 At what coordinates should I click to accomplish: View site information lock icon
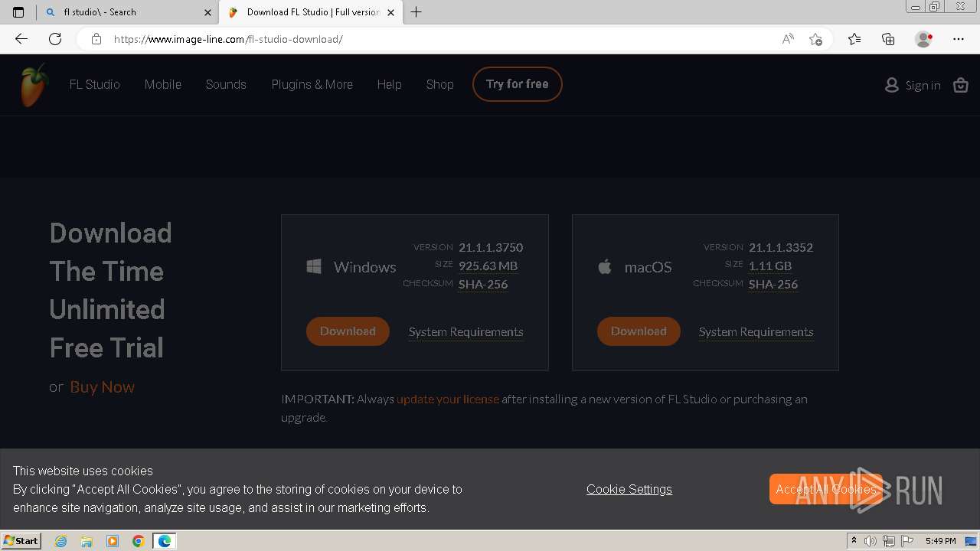click(96, 39)
